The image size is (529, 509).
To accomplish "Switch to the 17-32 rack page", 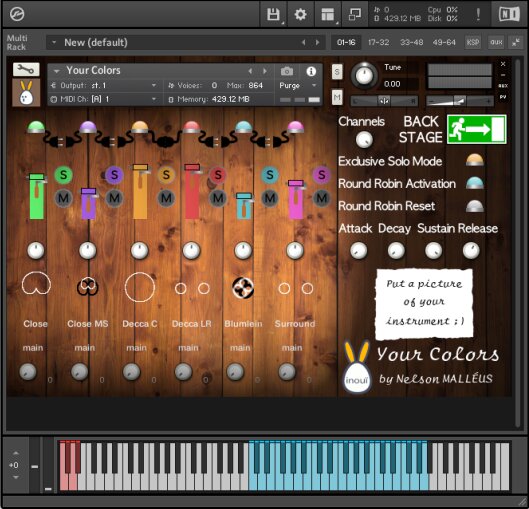I will 379,42.
